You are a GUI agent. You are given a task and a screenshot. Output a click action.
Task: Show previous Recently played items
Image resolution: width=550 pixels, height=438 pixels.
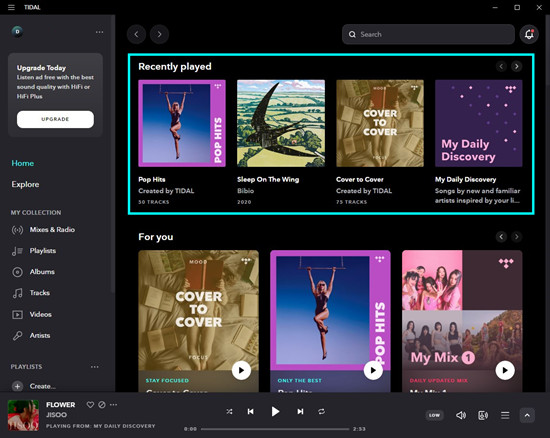501,66
